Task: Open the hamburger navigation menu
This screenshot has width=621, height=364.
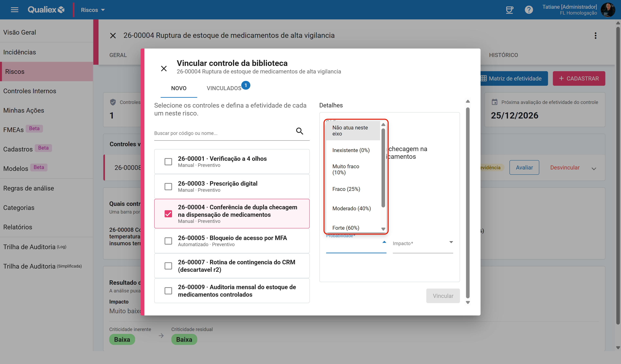Action: 15,10
